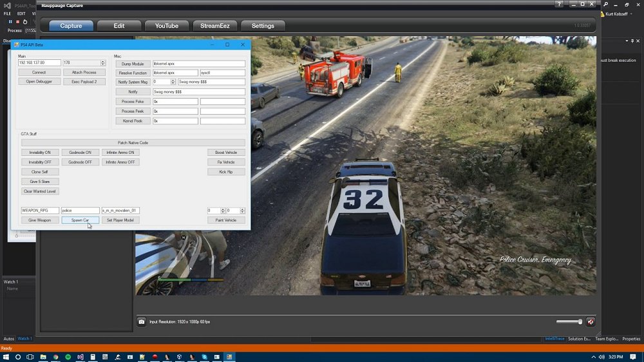Viewport: 644px width, 362px height.
Task: Show hidden system tray icons
Action: coord(594,357)
